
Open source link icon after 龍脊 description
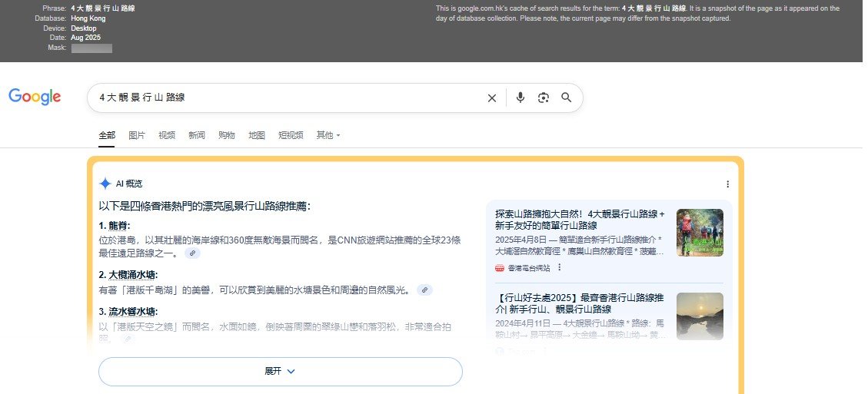pyautogui.click(x=192, y=253)
